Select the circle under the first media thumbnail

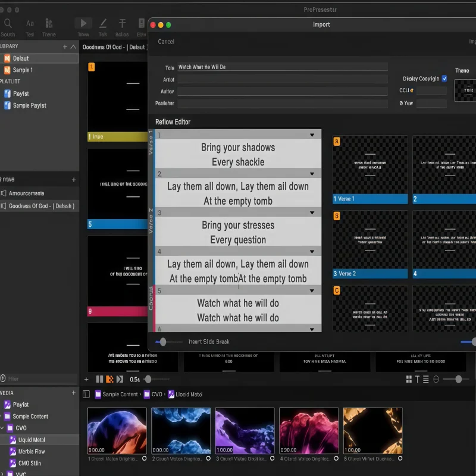tap(143, 459)
